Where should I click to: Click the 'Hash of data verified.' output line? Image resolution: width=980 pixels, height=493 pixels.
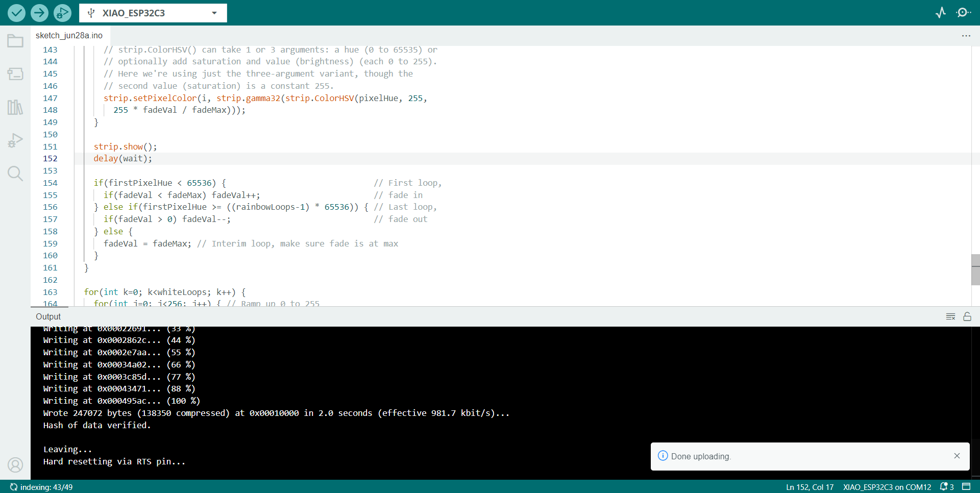(97, 425)
